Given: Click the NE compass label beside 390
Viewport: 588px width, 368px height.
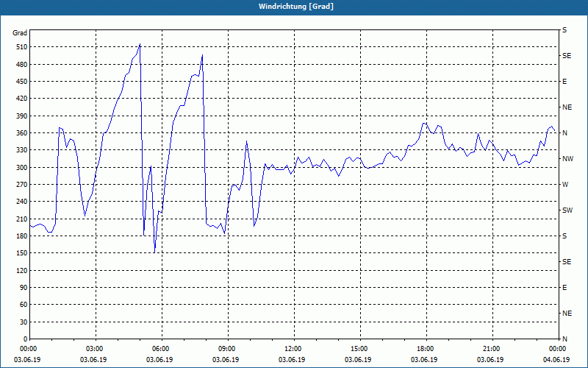Looking at the screenshot, I should [x=567, y=107].
